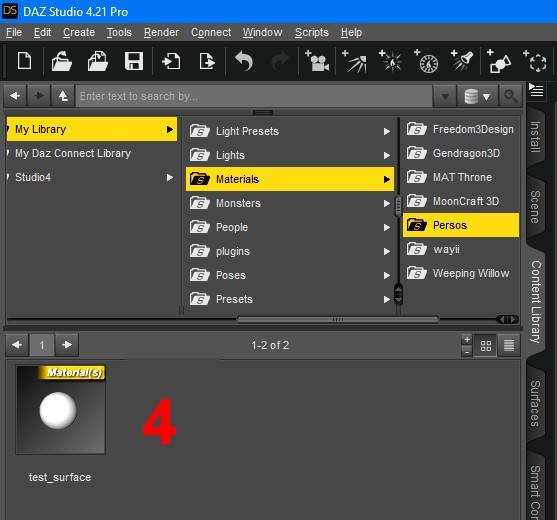Open the Connect menu

[x=211, y=32]
